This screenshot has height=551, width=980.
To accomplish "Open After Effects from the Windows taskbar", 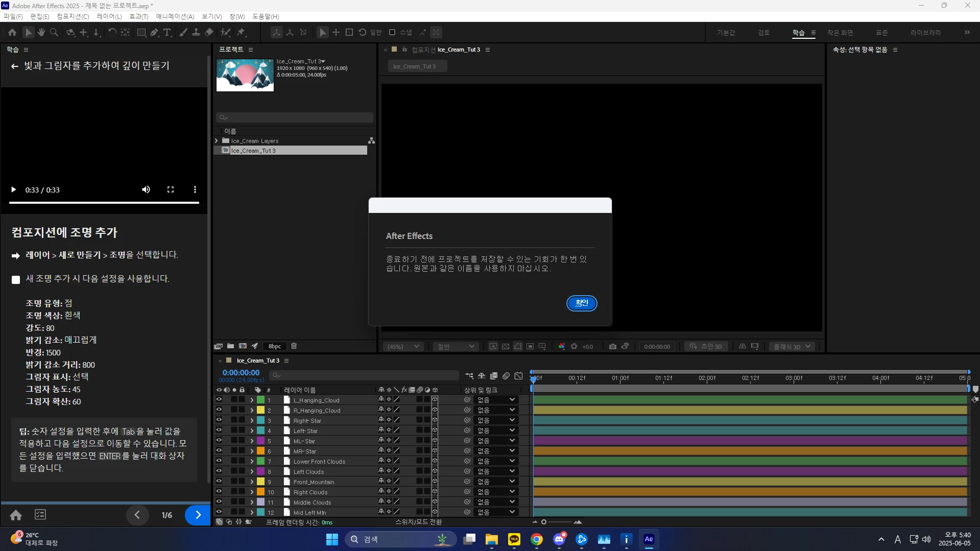I will tap(649, 539).
